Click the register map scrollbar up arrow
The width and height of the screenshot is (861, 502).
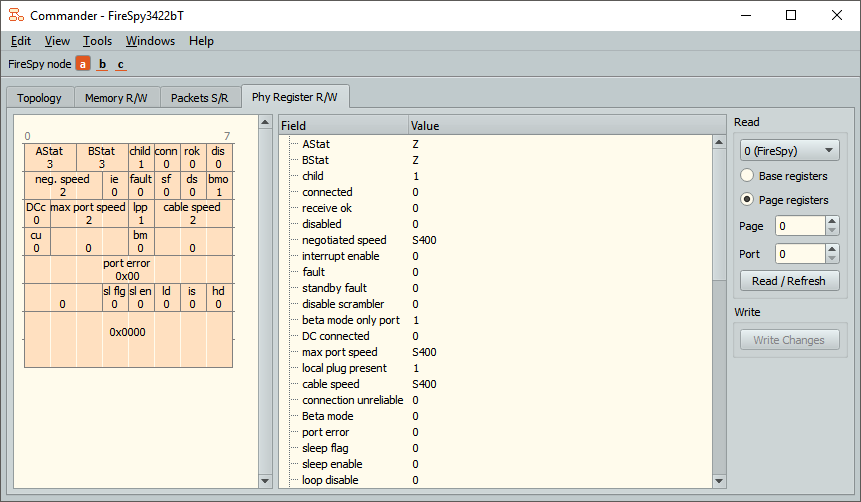pyautogui.click(x=265, y=122)
